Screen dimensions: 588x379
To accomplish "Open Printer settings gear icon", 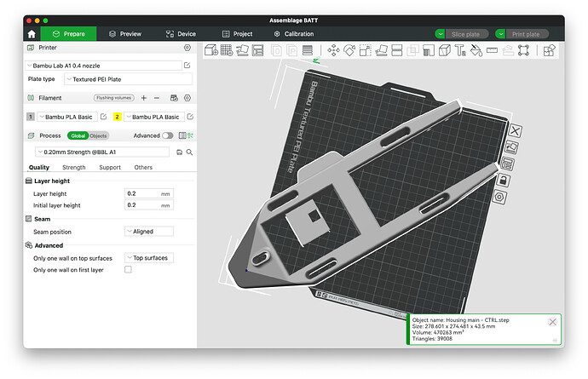I will [x=187, y=48].
